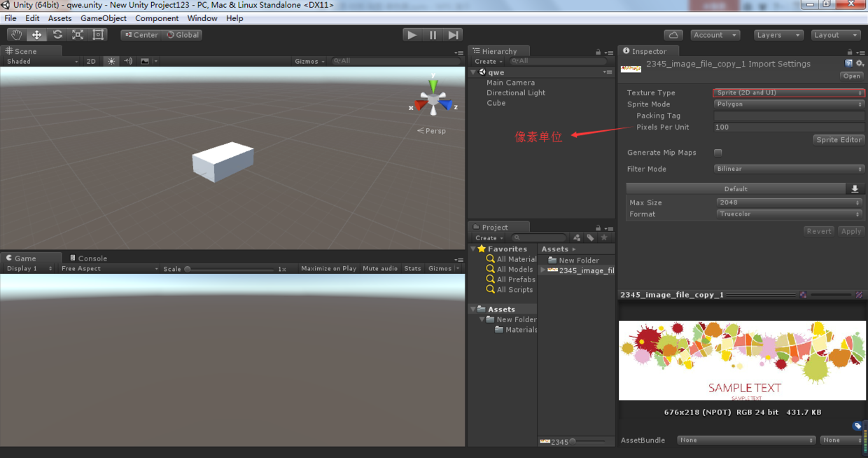Collapse the qwe scene in Hierarchy
Viewport: 868px width, 458px height.
point(472,71)
